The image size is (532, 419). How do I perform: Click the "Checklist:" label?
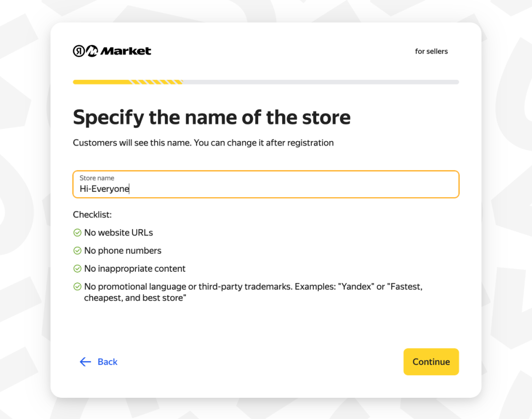[x=93, y=215]
